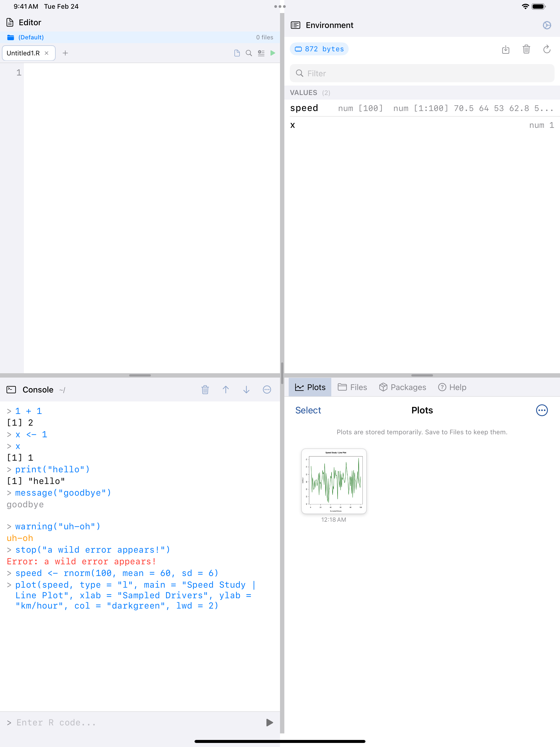Tap Select in the Plots panel
The height and width of the screenshot is (747, 560).
[307, 410]
